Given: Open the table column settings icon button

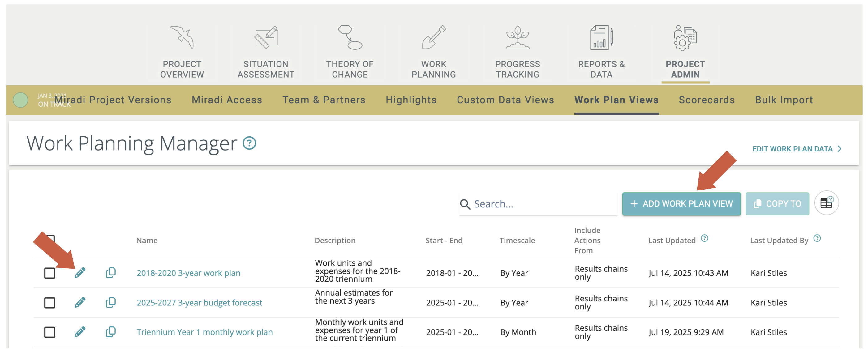Looking at the screenshot, I should (826, 203).
